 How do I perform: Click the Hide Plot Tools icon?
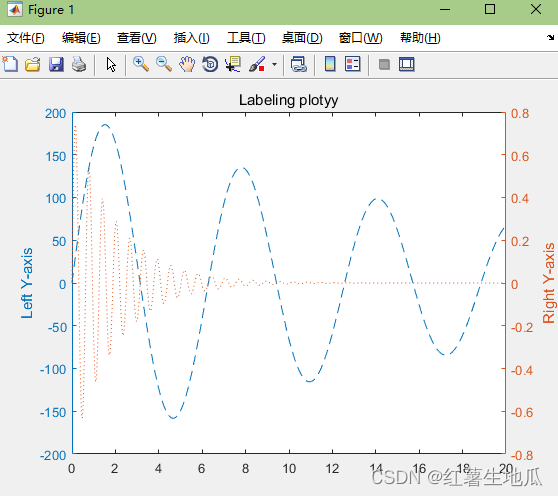click(384, 65)
